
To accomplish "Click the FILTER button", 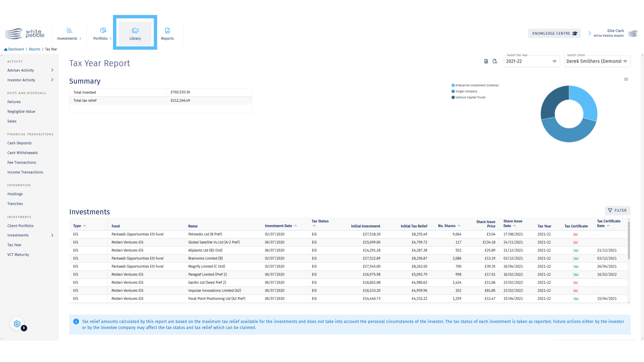I will point(617,210).
